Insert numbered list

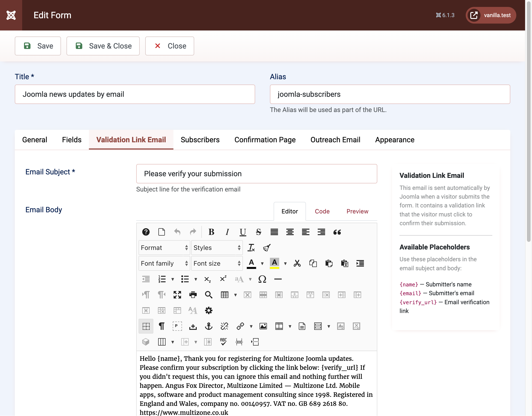(162, 279)
